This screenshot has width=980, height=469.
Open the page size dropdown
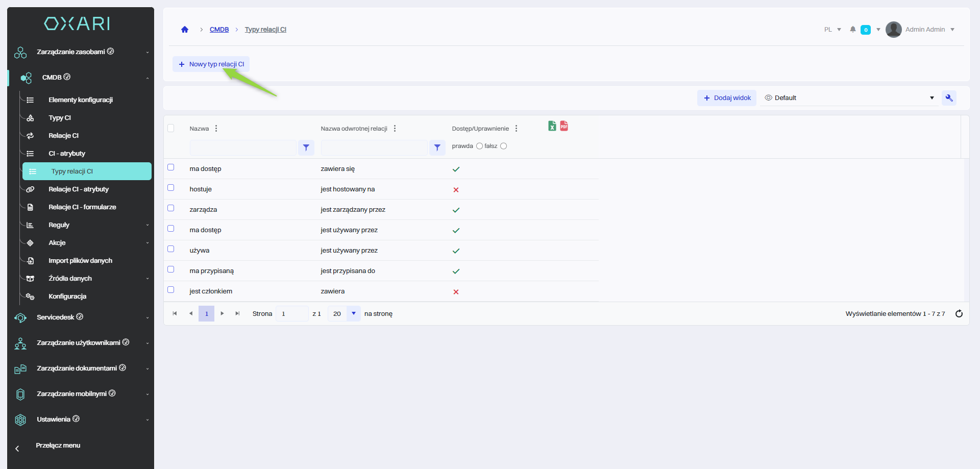click(x=353, y=314)
